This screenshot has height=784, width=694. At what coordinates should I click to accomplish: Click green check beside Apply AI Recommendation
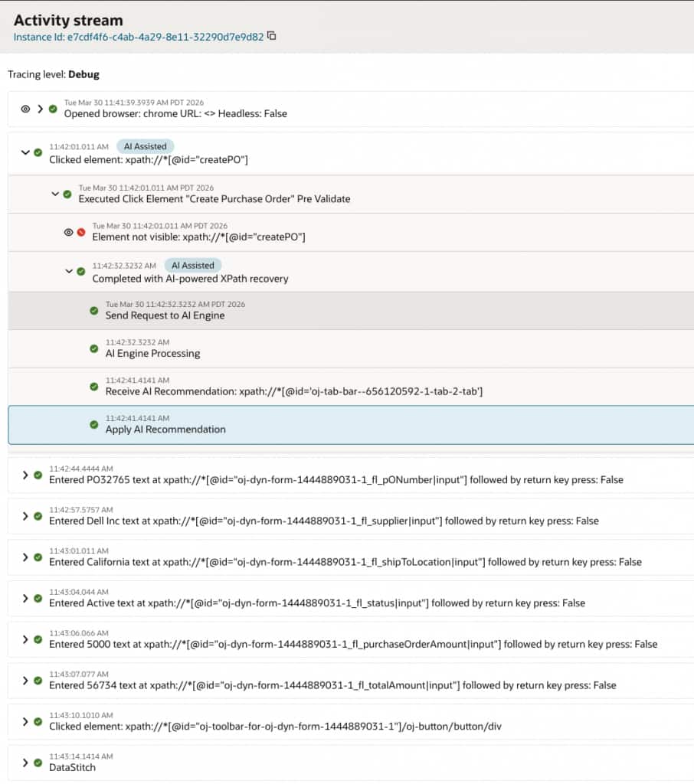coord(94,425)
